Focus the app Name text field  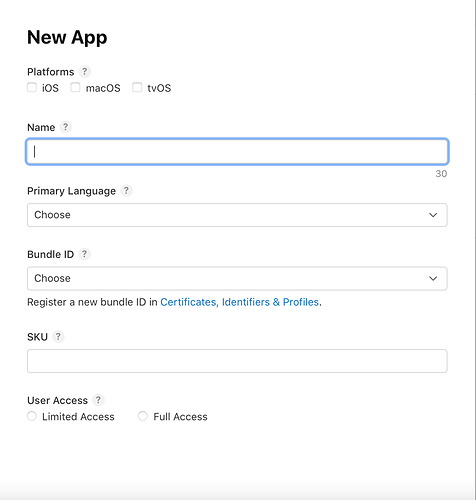point(237,152)
